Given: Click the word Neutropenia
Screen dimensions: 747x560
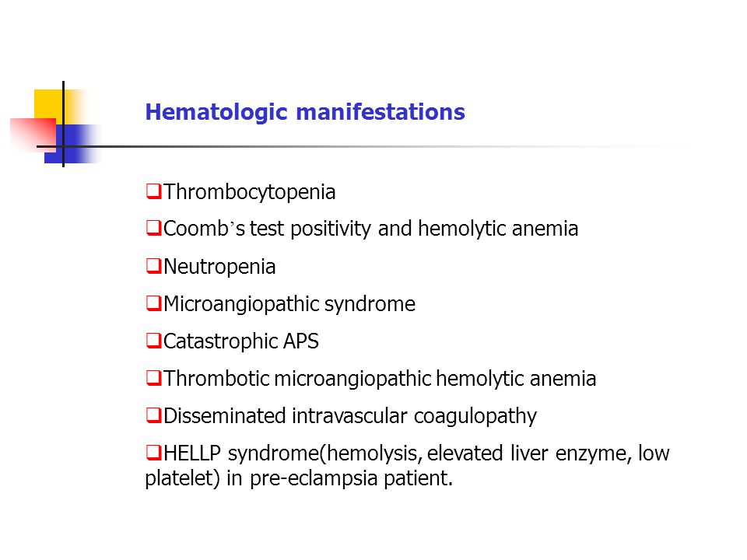Looking at the screenshot, I should (219, 267).
